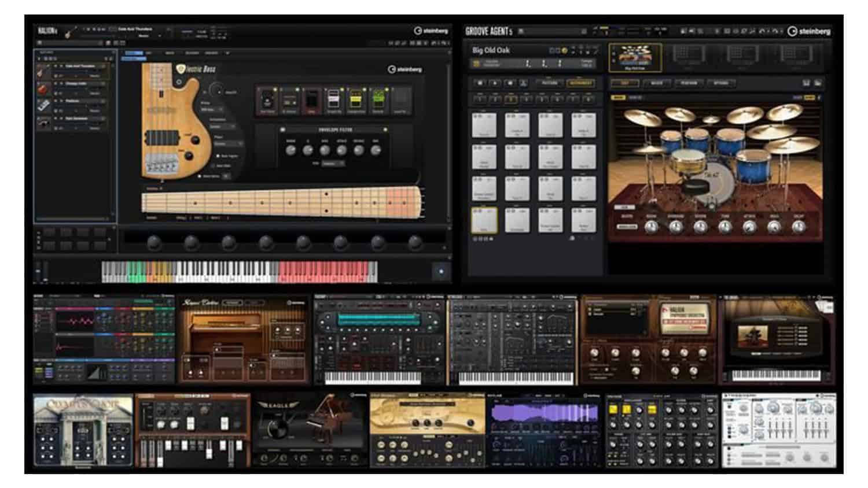Toggle the upper radio option under bass dropdowns
The height and width of the screenshot is (488, 868).
[218, 156]
